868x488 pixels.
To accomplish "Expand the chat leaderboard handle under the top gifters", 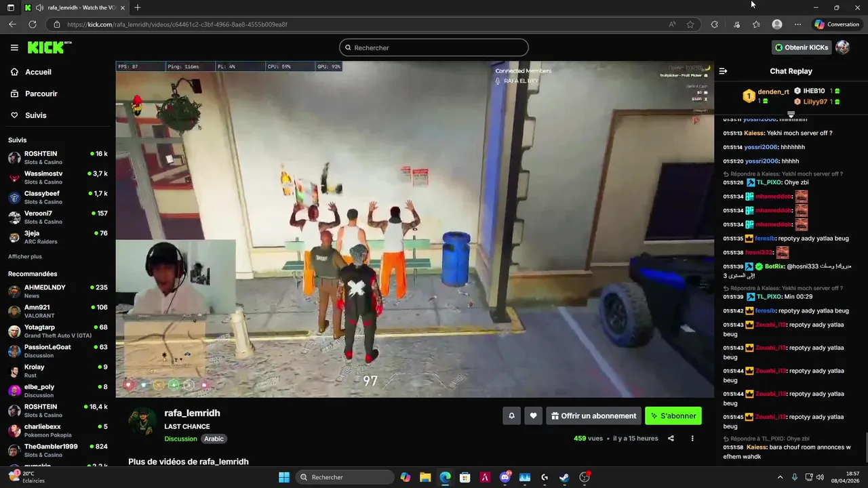I will tap(791, 114).
